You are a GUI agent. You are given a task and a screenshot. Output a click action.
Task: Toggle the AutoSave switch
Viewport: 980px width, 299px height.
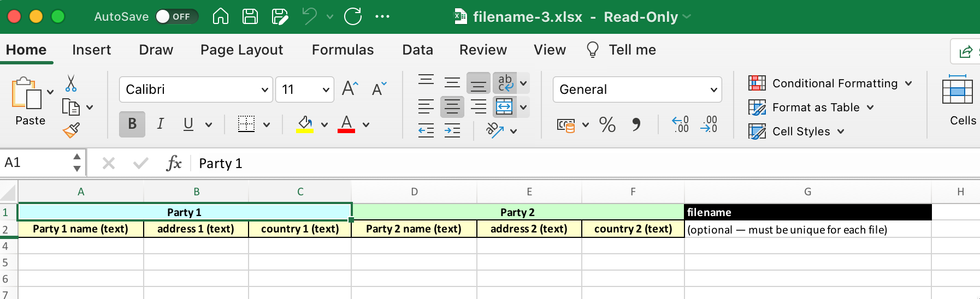pyautogui.click(x=176, y=16)
